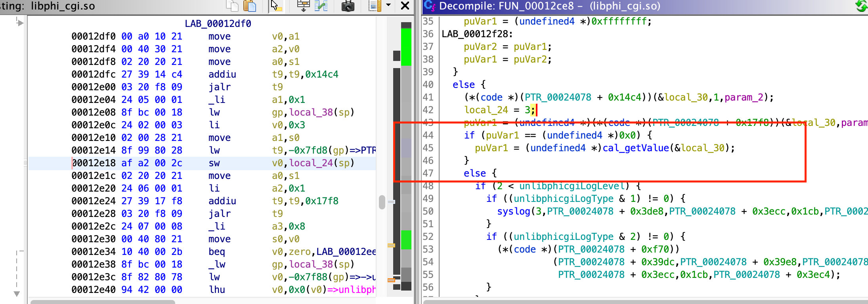Click the entropy overview bar's top green block
The height and width of the screenshot is (304, 868).
[406, 47]
